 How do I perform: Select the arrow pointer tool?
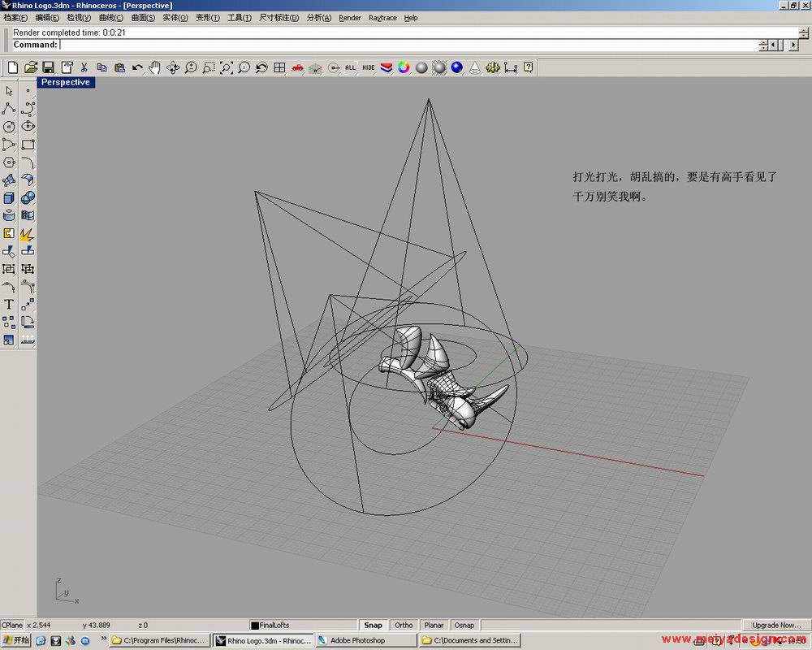(x=9, y=91)
